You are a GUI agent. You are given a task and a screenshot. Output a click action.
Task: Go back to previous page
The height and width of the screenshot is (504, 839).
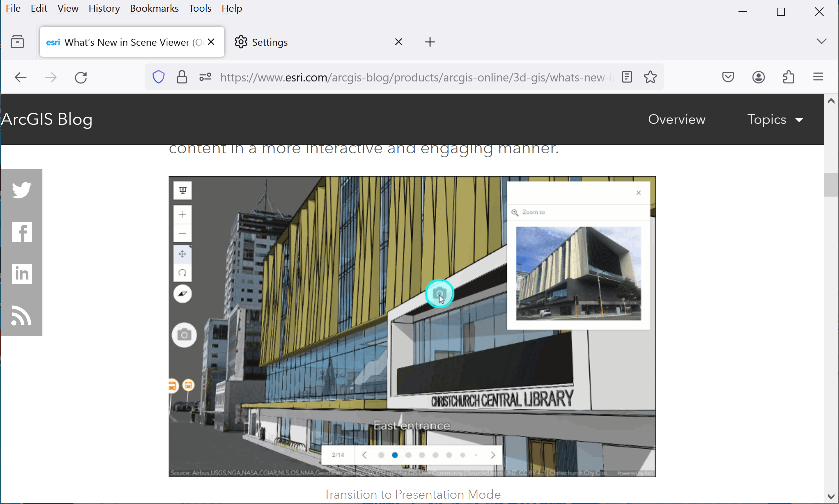coord(21,77)
